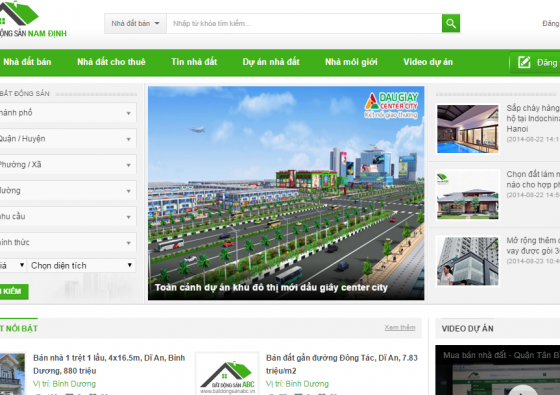Click the search keyword input field
This screenshot has height=395, width=560.
click(304, 24)
